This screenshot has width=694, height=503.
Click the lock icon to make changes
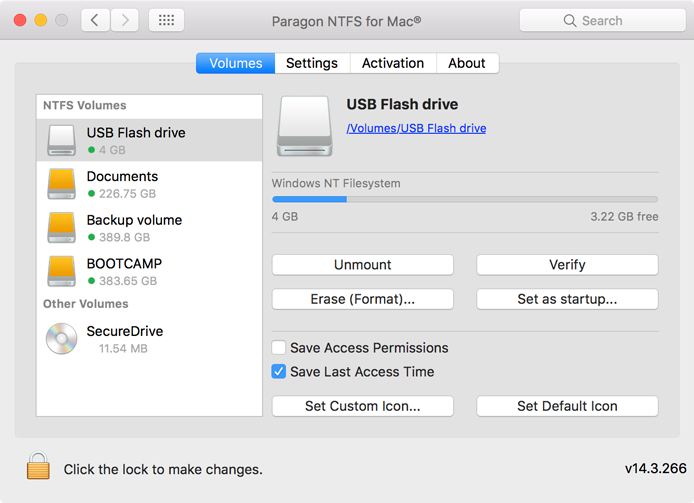tap(38, 466)
